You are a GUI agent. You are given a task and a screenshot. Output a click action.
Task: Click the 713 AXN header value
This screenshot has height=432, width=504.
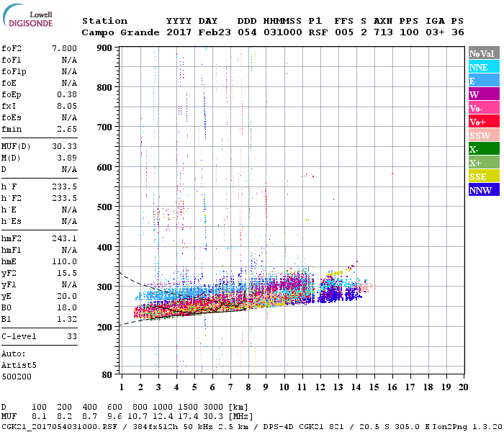pyautogui.click(x=383, y=32)
